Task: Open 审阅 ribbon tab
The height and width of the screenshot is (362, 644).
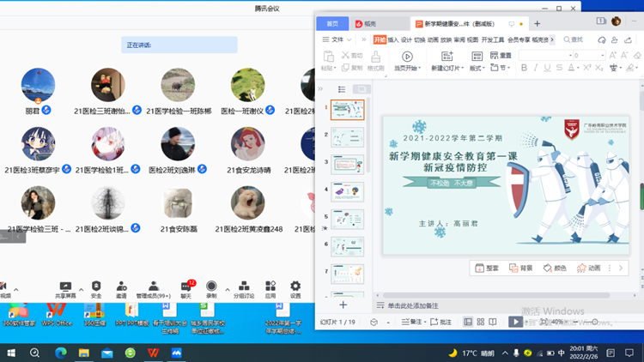Action: (459, 39)
